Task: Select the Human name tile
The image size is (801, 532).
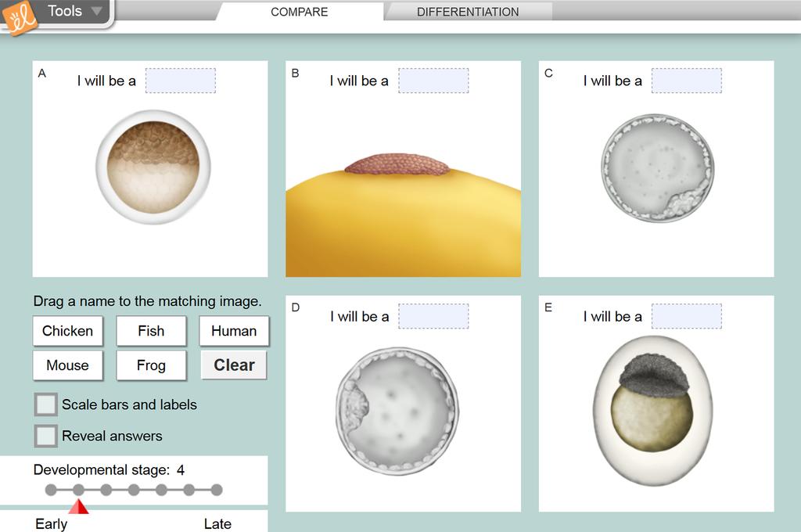Action: tap(234, 331)
